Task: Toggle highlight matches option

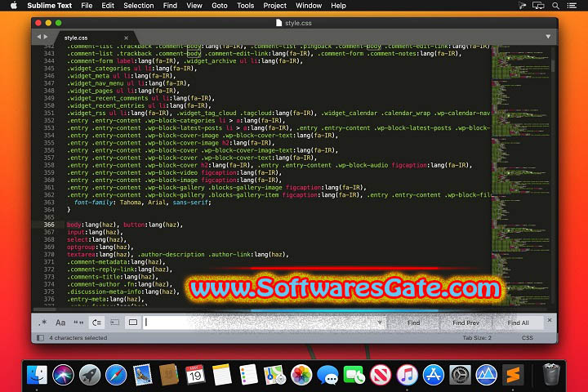Action: tap(133, 323)
